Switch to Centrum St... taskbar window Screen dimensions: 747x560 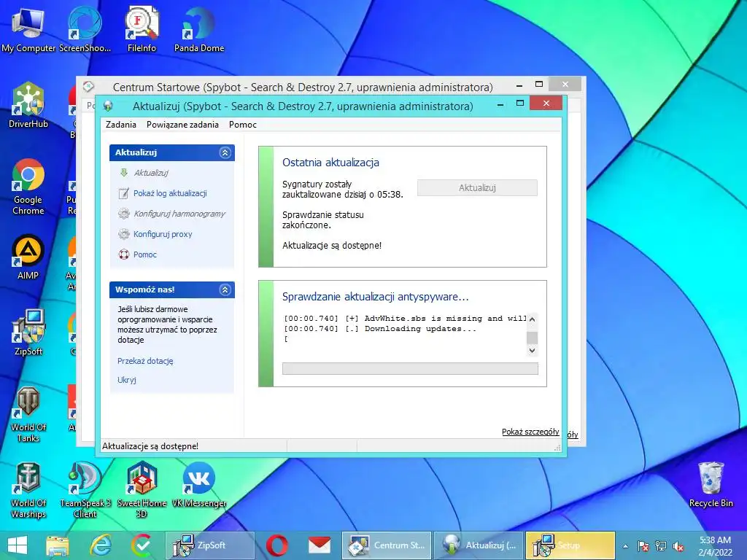click(387, 545)
